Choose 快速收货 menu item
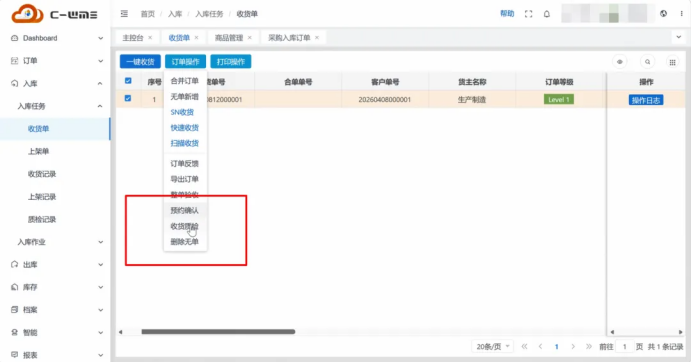 pyautogui.click(x=184, y=128)
